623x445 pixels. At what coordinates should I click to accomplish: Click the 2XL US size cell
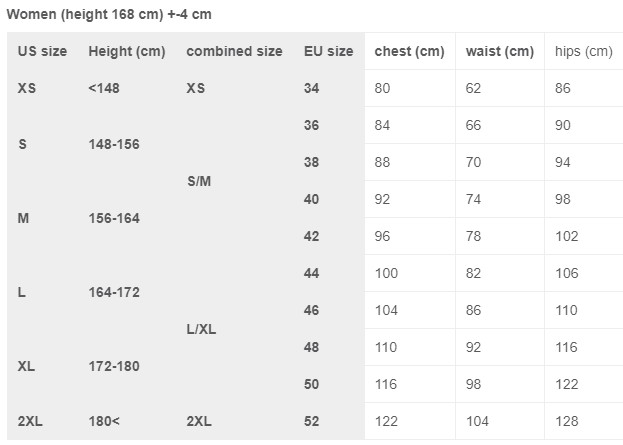coord(30,421)
